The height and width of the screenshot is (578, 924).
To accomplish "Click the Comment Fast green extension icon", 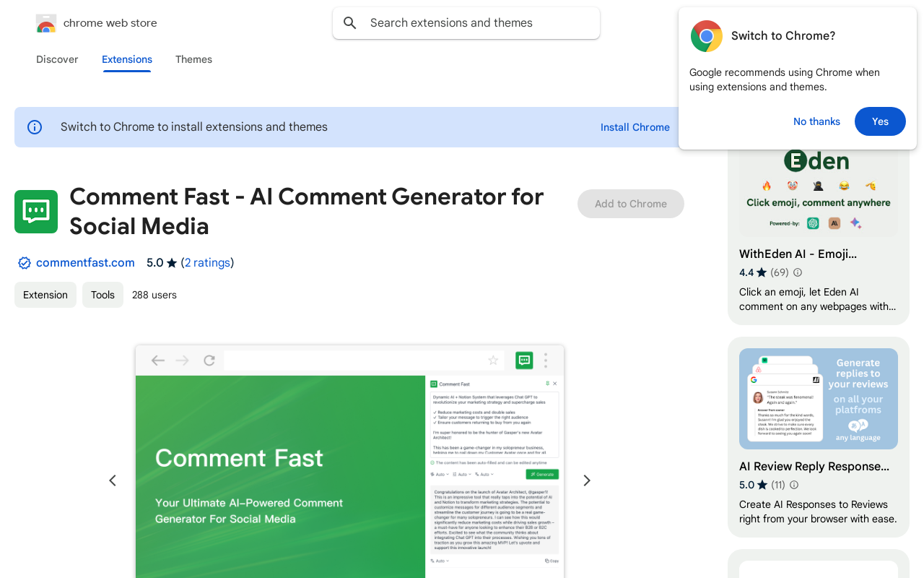I will pyautogui.click(x=36, y=212).
